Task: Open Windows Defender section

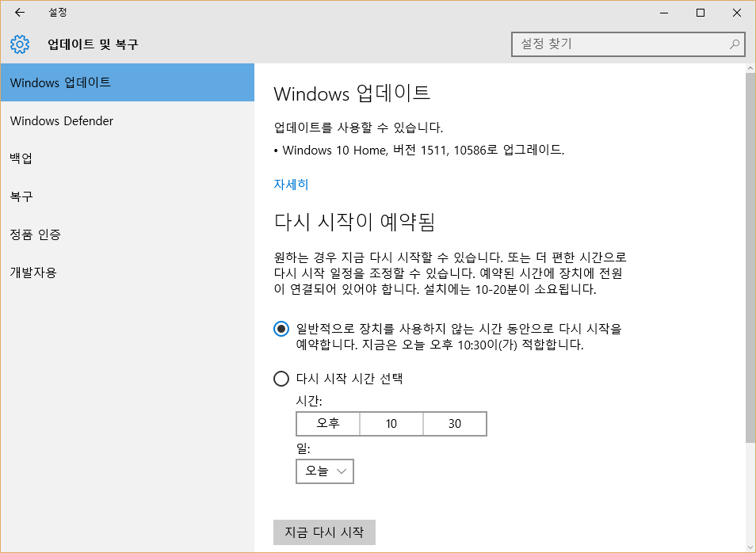Action: (128, 120)
